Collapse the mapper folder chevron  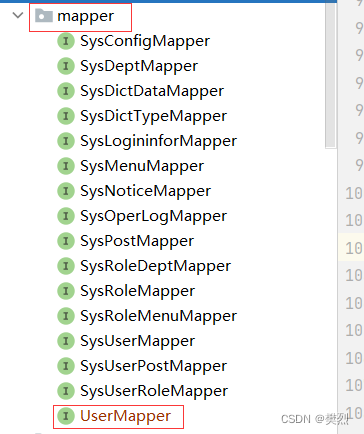18,15
